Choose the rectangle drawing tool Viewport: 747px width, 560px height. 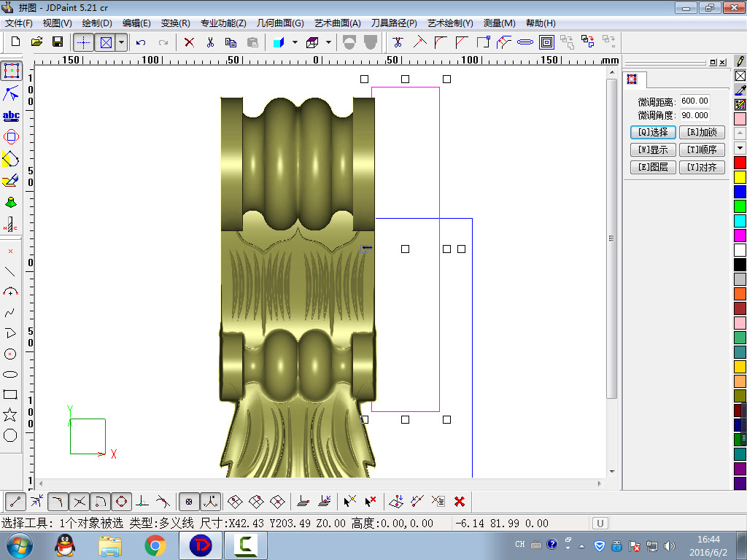coord(10,394)
